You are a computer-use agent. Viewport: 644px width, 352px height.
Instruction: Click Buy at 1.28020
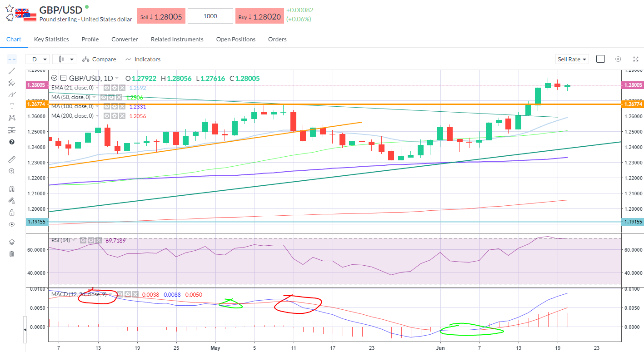point(260,16)
